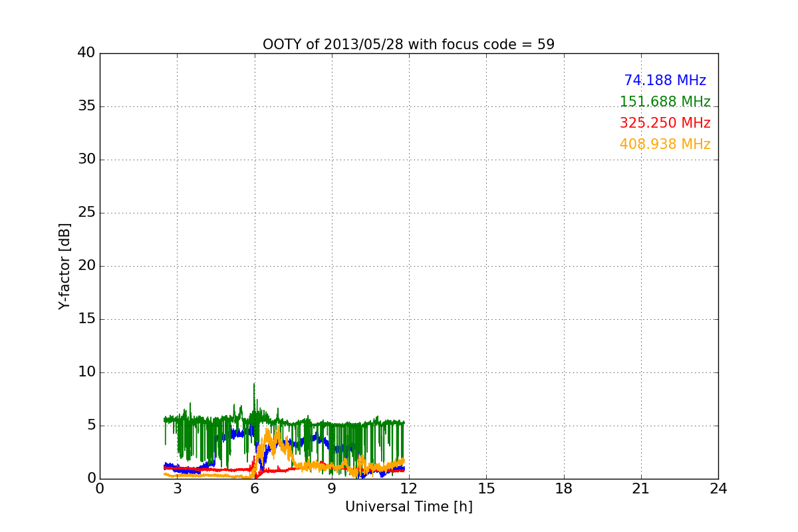798x532 pixels.
Task: Click the x-axis tick label 21
Action: [x=641, y=489]
